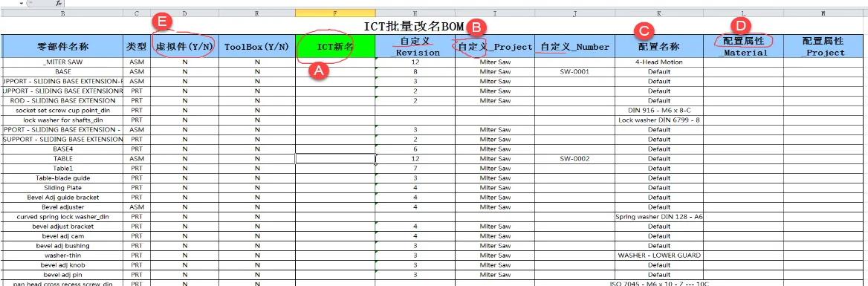Click revision 7 in the Table1 row
Screen dimensions: 868x286
pos(415,168)
